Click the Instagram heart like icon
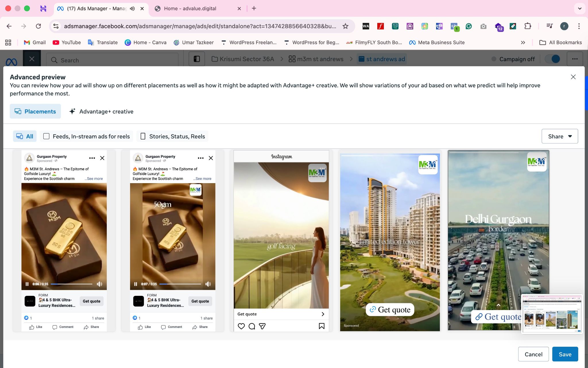The image size is (588, 368). [241, 326]
